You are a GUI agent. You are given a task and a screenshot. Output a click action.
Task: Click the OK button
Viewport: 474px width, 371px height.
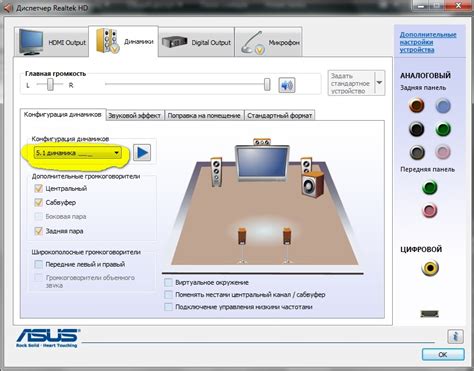click(x=443, y=355)
